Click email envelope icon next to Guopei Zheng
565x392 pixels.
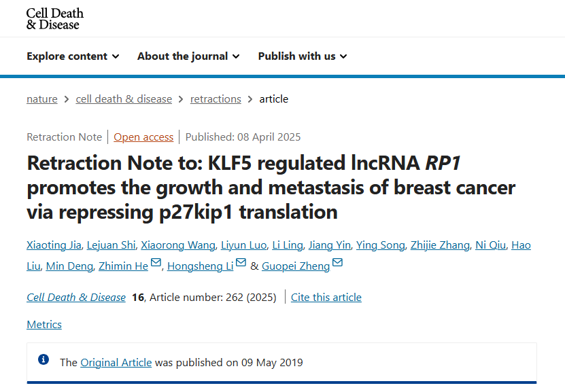click(338, 262)
